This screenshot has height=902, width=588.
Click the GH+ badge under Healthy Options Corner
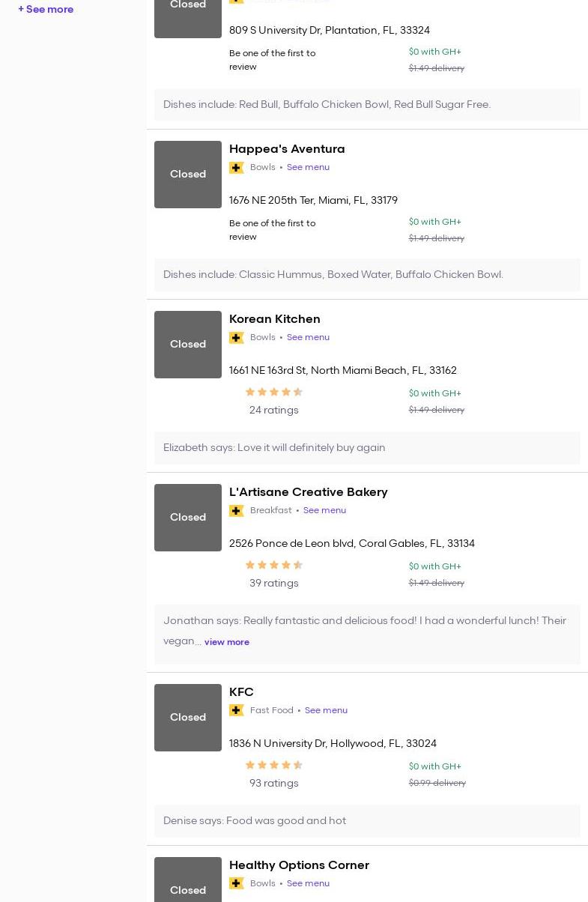tap(237, 883)
